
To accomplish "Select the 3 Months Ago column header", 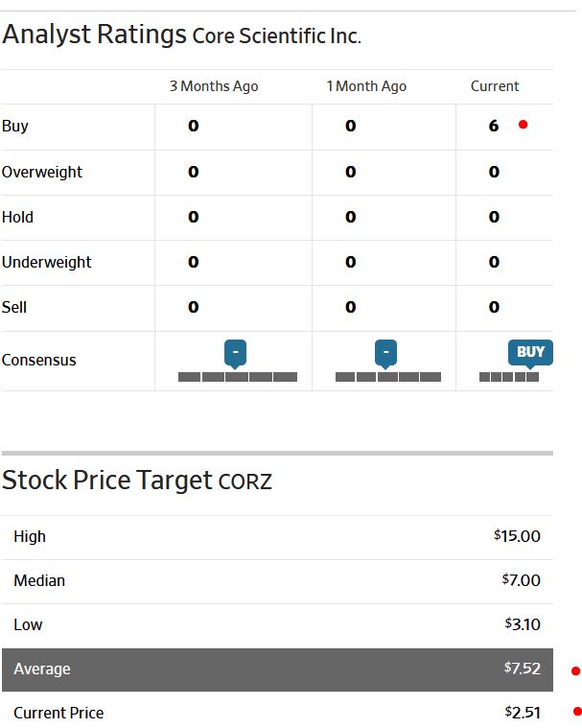I will [x=214, y=86].
